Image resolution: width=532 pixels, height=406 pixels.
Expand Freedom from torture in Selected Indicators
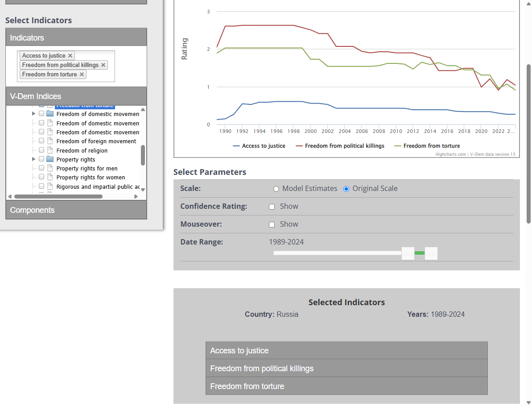[x=346, y=386]
